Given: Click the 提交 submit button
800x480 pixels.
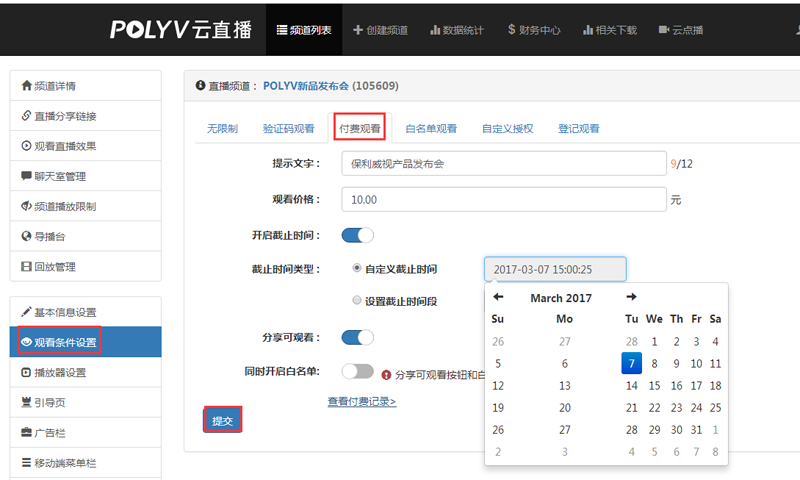Looking at the screenshot, I should pos(222,421).
